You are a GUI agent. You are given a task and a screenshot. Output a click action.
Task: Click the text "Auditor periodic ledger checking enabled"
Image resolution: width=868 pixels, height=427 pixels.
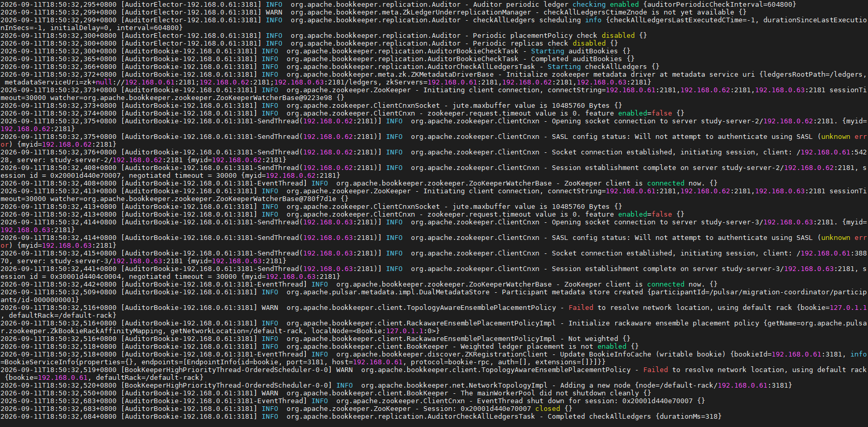click(556, 5)
